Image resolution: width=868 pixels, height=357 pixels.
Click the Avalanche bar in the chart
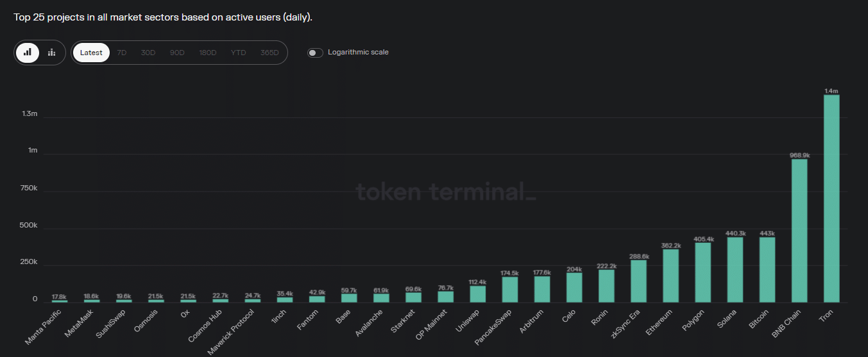click(x=381, y=298)
